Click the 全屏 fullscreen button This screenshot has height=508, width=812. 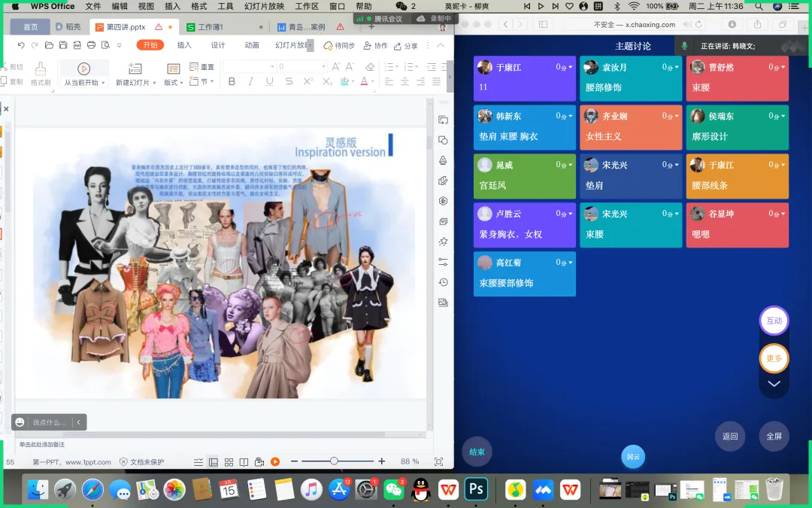click(774, 437)
